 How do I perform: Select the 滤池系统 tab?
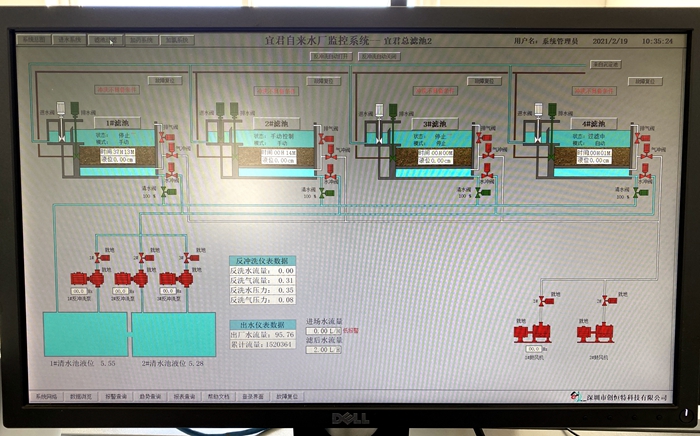pyautogui.click(x=105, y=40)
